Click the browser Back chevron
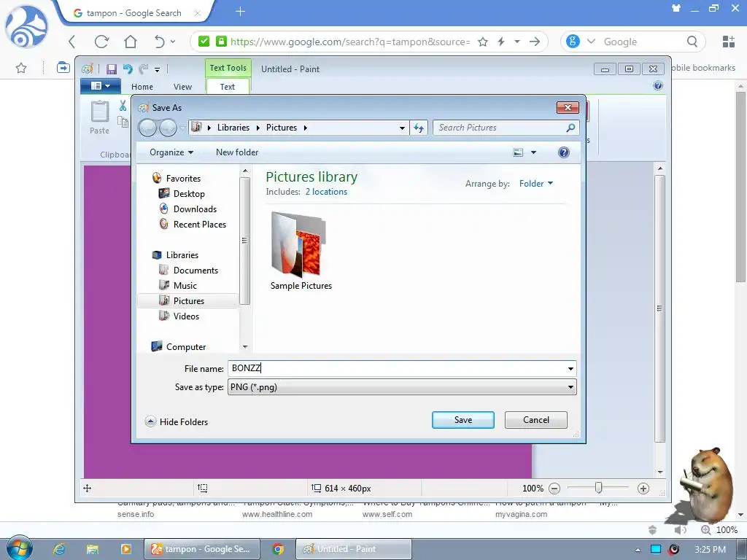This screenshot has width=747, height=560. tap(72, 42)
